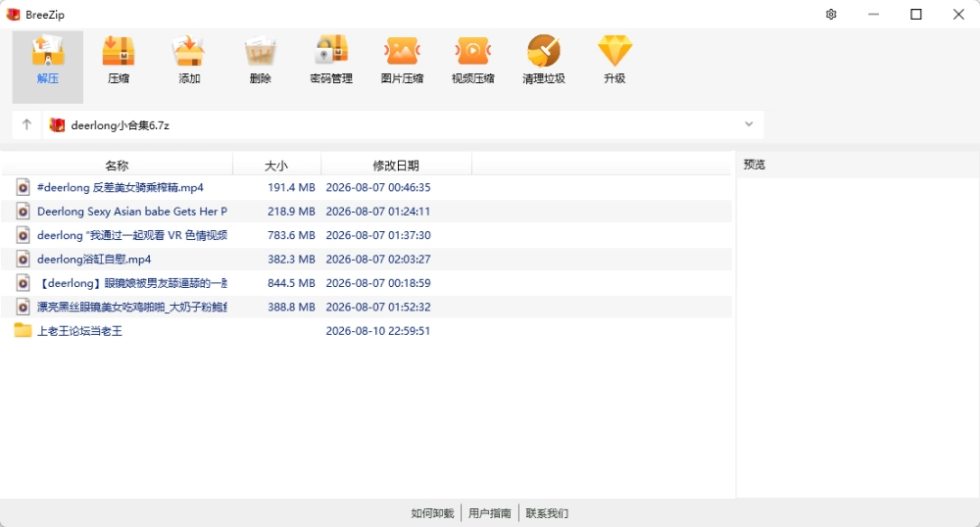Open the 如何卸载 link

432,513
